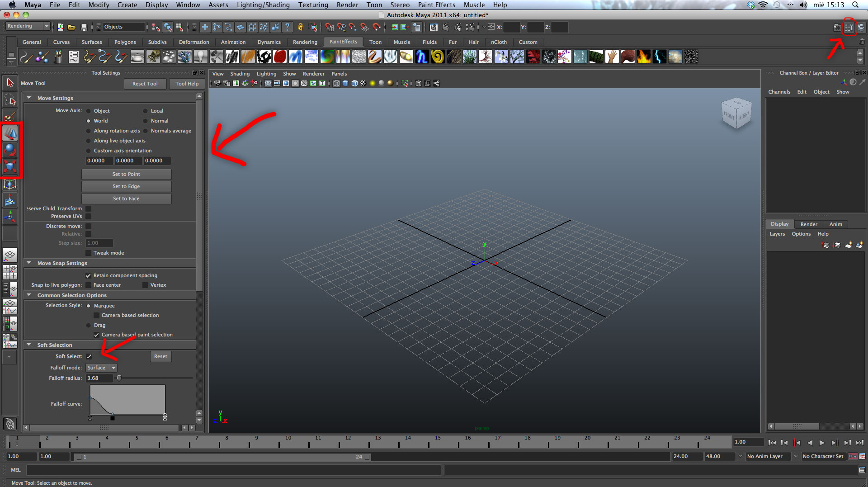Enable smooth shade all blue cube
The width and height of the screenshot is (868, 487).
tap(345, 83)
